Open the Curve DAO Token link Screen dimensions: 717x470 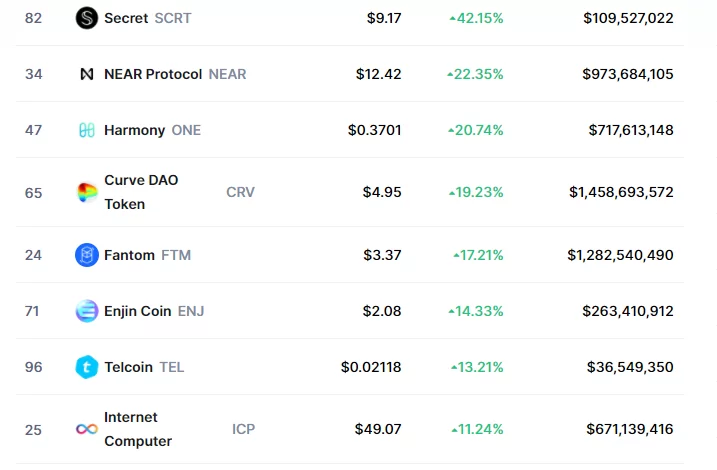click(141, 192)
